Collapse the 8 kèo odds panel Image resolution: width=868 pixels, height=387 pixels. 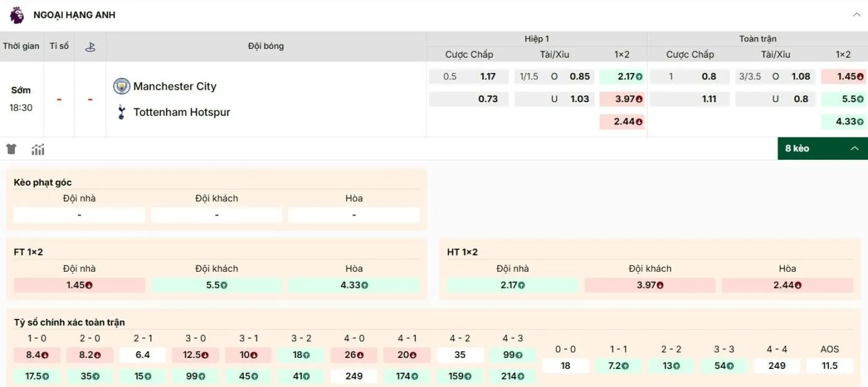(x=855, y=149)
